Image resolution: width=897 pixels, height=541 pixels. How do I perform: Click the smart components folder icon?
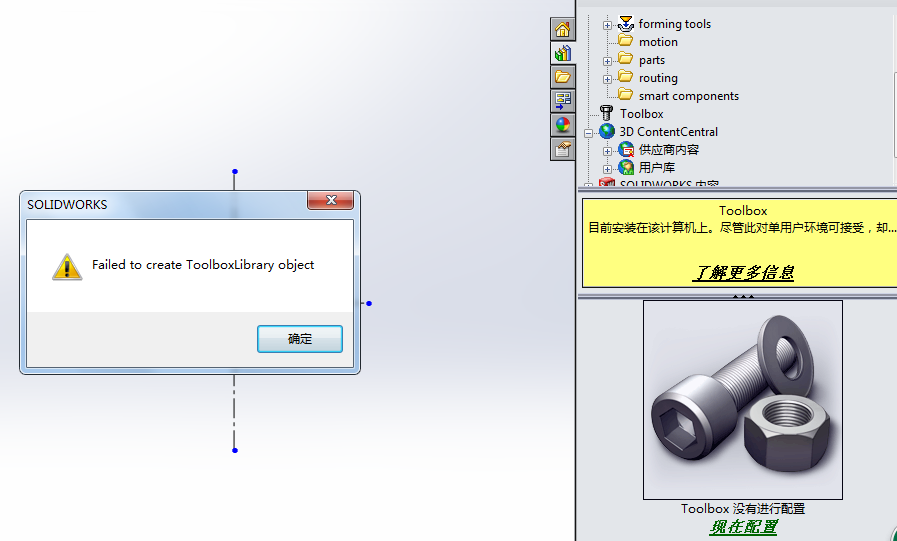[x=626, y=94]
